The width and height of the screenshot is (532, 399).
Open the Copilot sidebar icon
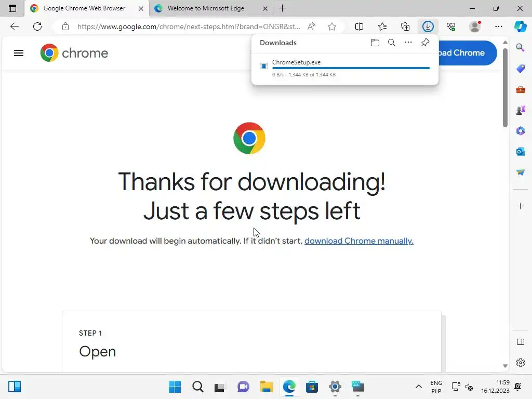520,26
